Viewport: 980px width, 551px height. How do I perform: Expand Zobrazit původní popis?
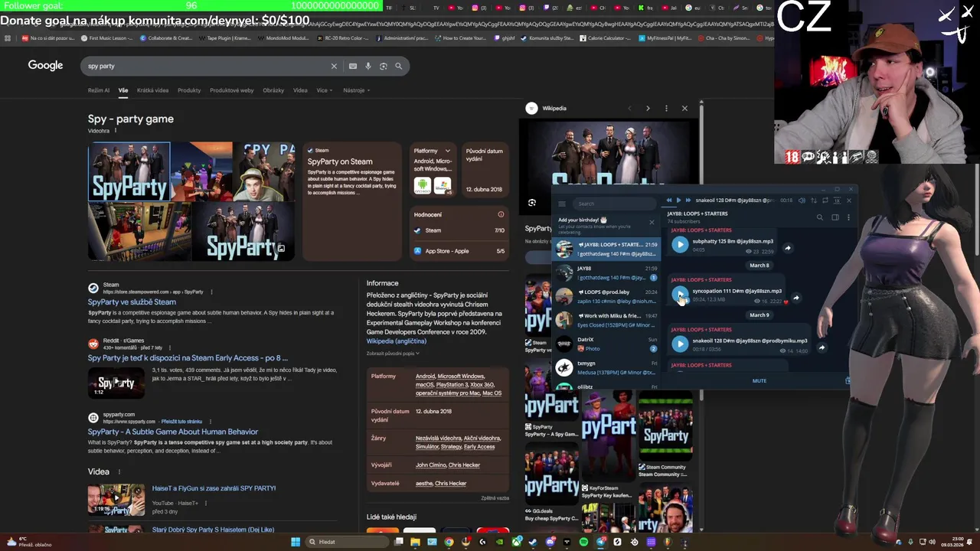[x=393, y=354]
